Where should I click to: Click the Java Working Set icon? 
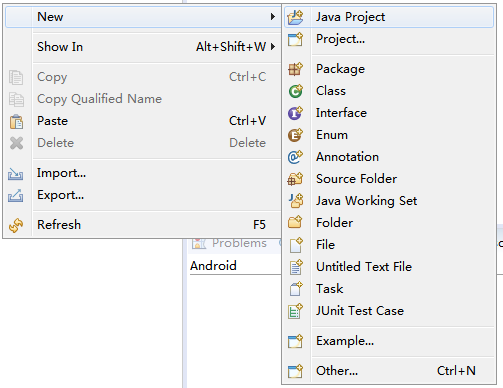point(295,201)
